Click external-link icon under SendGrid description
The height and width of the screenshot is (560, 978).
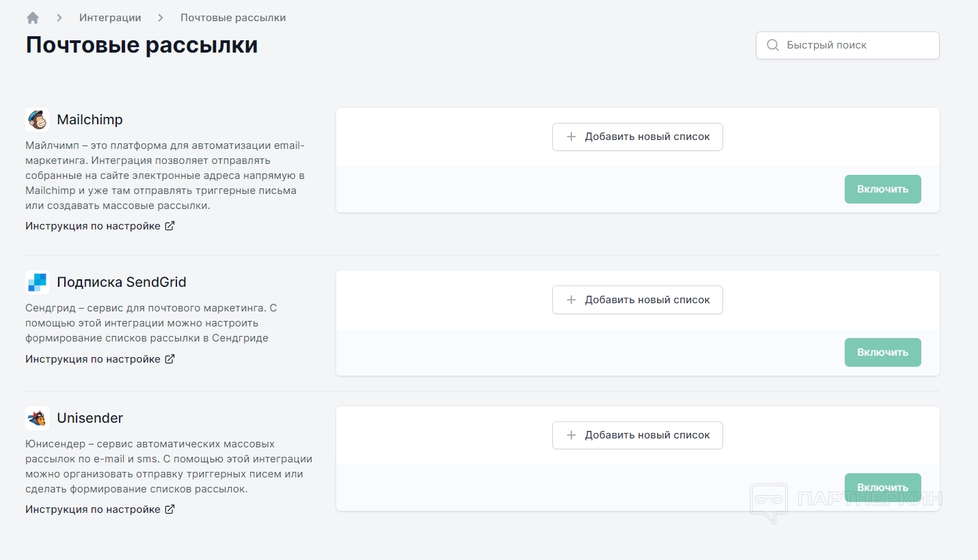coord(170,359)
